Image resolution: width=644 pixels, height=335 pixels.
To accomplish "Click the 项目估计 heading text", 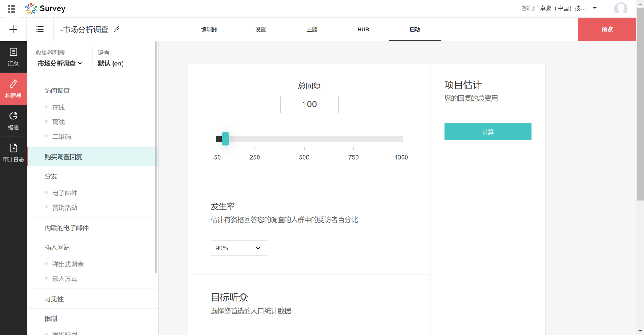I will click(x=463, y=85).
